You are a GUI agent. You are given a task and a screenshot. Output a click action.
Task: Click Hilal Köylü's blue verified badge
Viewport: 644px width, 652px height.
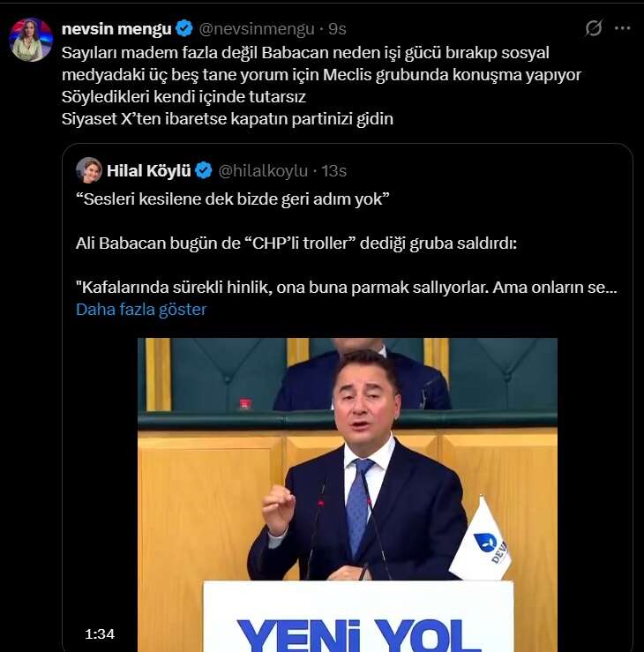coord(204,170)
